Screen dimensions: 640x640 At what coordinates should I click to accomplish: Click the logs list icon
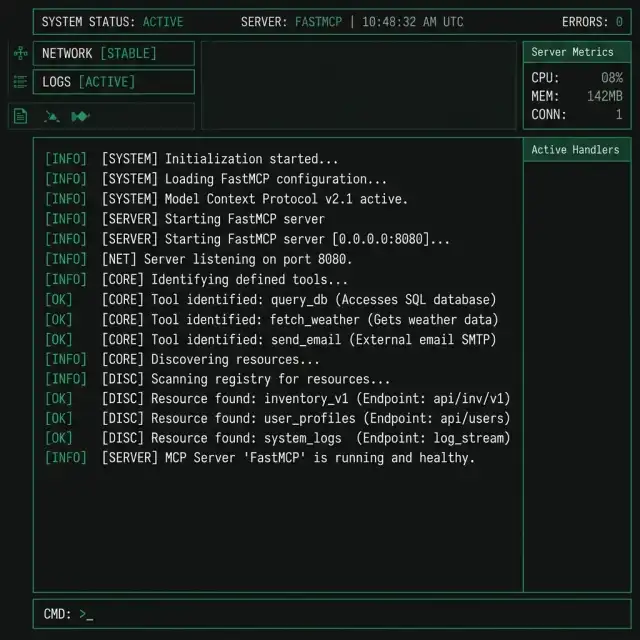(20, 82)
